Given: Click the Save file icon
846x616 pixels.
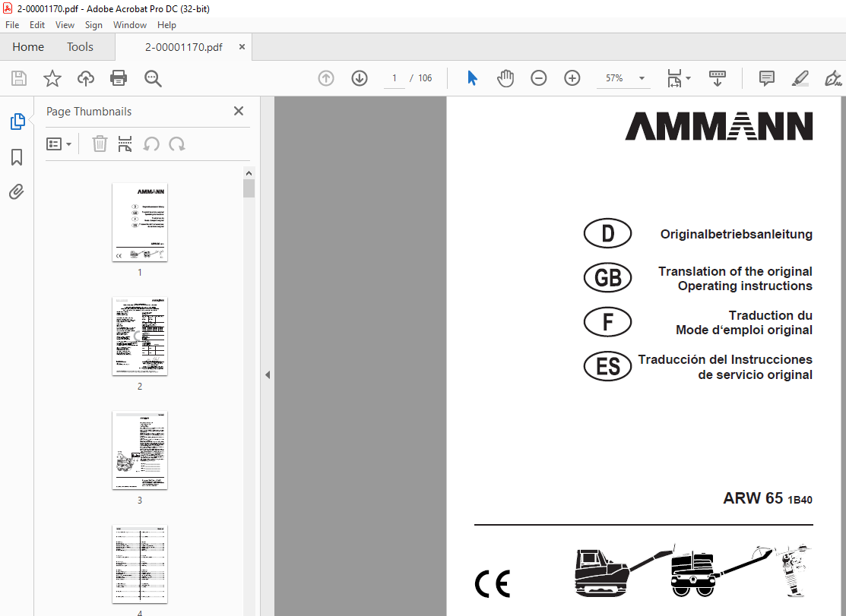Looking at the screenshot, I should coord(19,79).
